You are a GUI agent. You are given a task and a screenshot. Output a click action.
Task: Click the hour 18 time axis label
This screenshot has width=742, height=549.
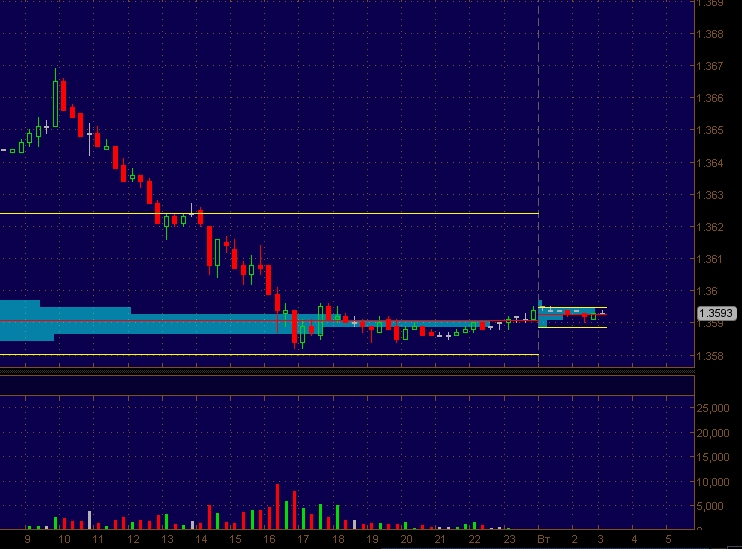[x=338, y=539]
